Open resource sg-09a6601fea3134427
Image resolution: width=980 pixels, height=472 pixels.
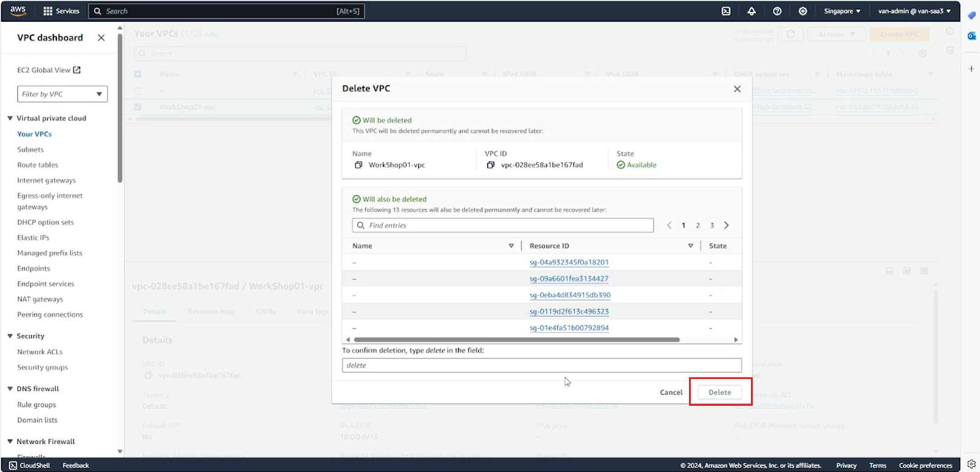(x=569, y=279)
